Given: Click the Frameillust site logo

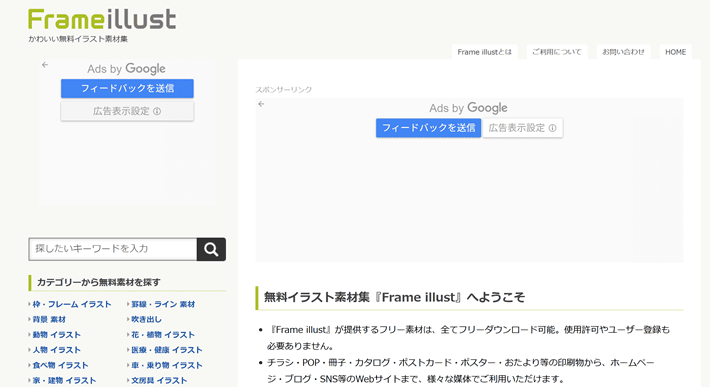Looking at the screenshot, I should point(102,19).
